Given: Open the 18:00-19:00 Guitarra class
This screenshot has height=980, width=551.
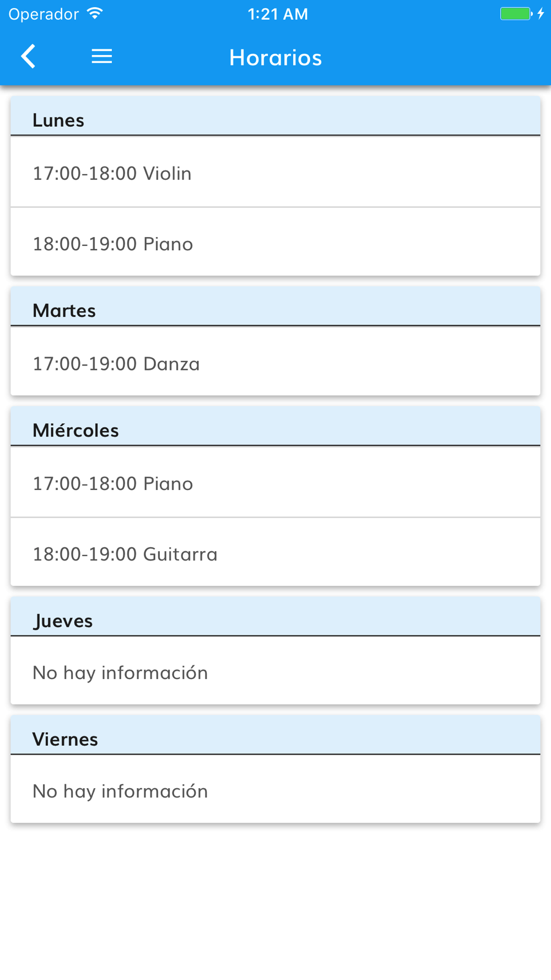Looking at the screenshot, I should 275,554.
